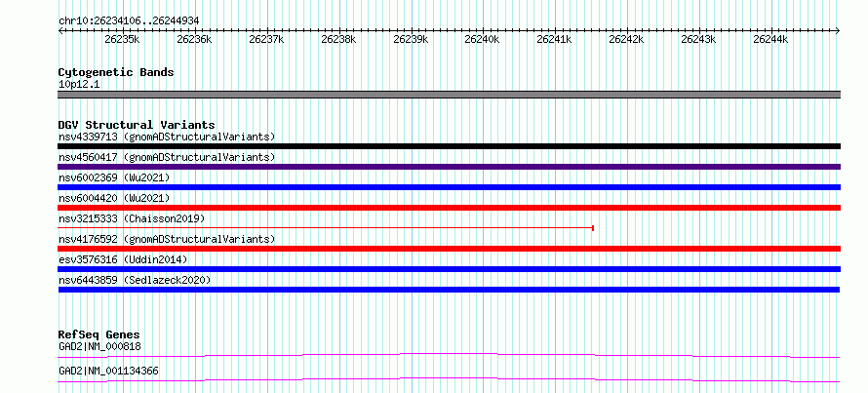Click the 26238k ruler tick label
The height and width of the screenshot is (393, 868).
point(338,39)
